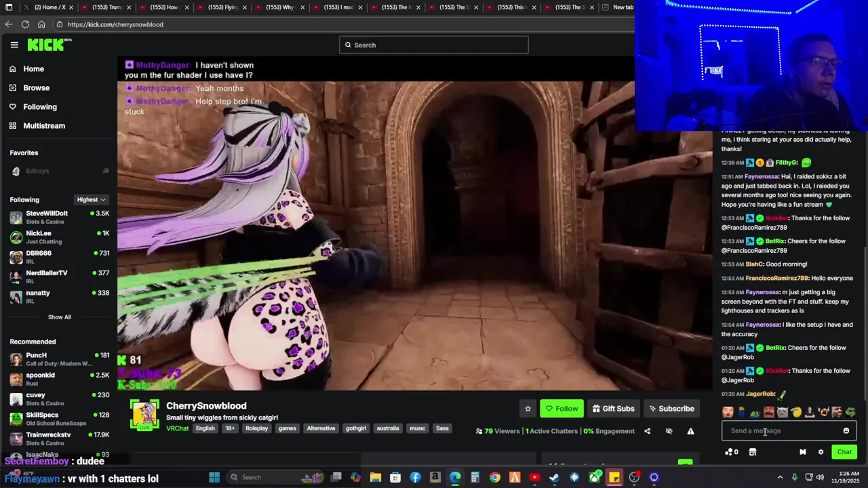Report the stream with warning triangle
This screenshot has height=488, width=868.
tap(690, 431)
